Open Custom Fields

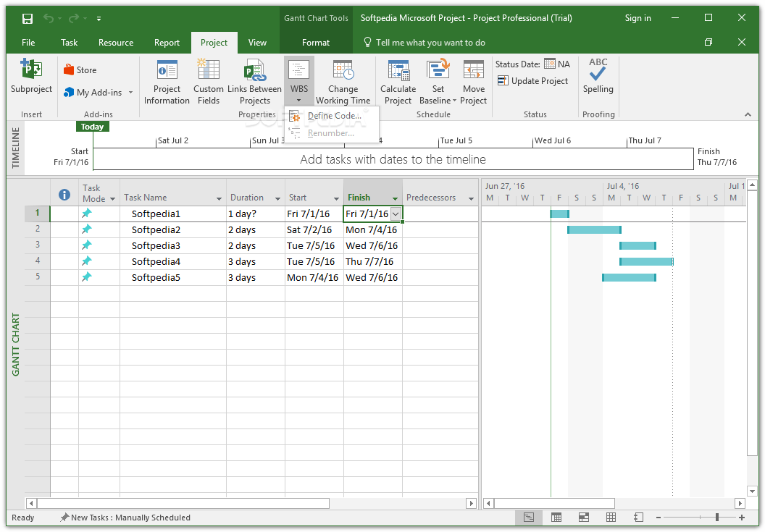click(208, 81)
